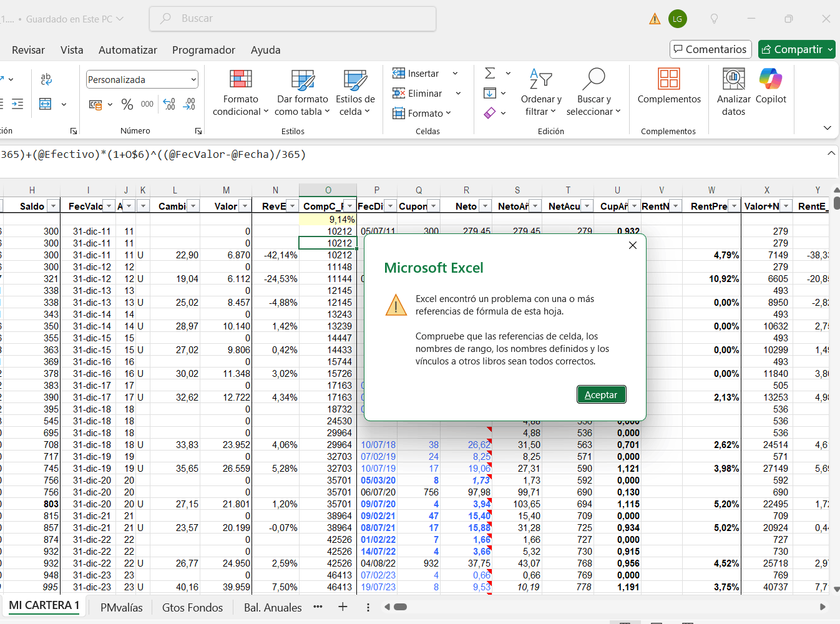The width and height of the screenshot is (840, 624).
Task: Click the Formato condicional icon
Action: point(240,80)
